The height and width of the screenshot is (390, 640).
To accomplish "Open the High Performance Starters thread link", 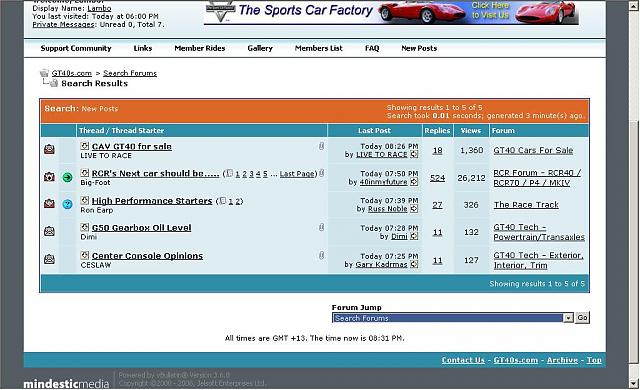I will coord(152,201).
